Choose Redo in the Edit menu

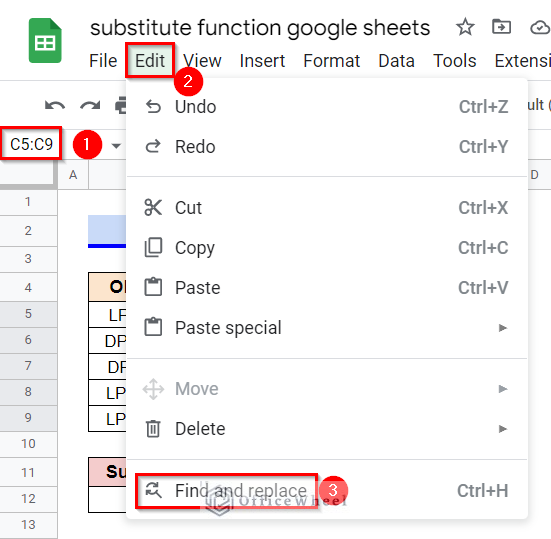click(327, 147)
